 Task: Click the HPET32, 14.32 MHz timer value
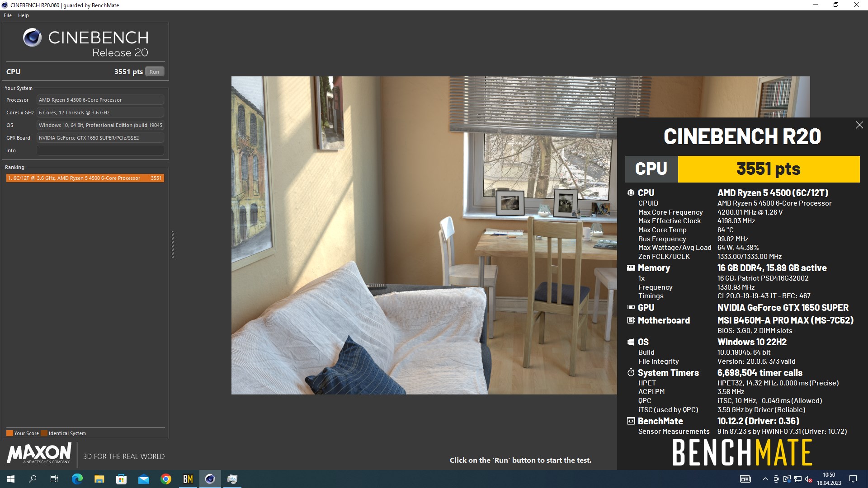778,383
